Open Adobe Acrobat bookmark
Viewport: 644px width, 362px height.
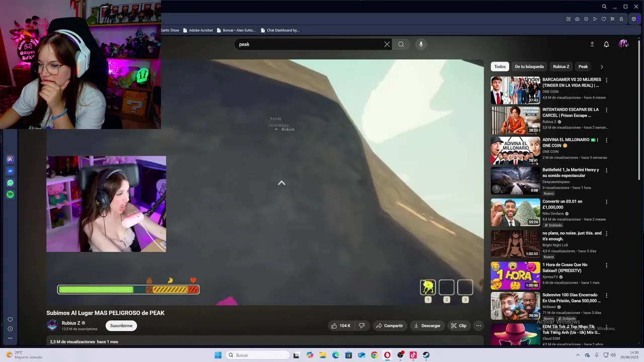(198, 30)
